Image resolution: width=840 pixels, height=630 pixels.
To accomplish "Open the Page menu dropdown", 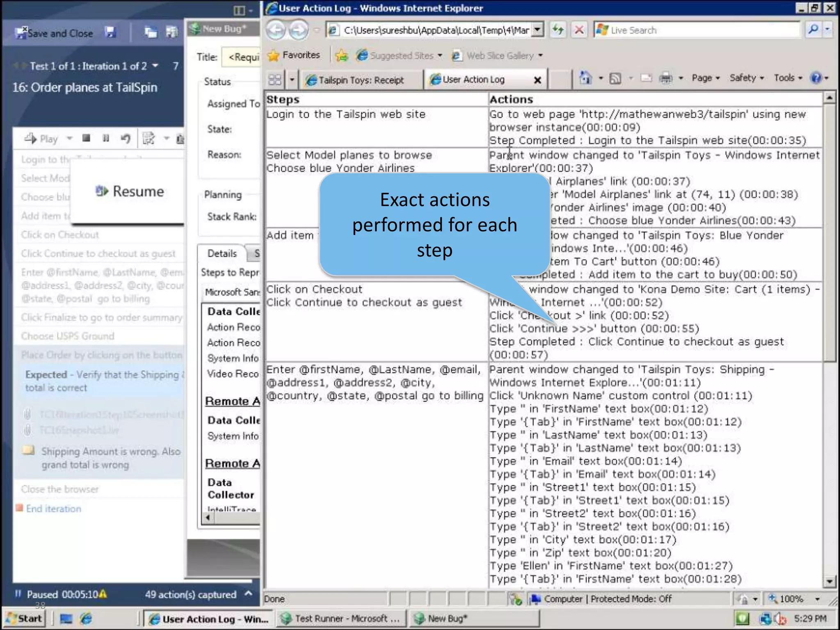I will pyautogui.click(x=705, y=78).
